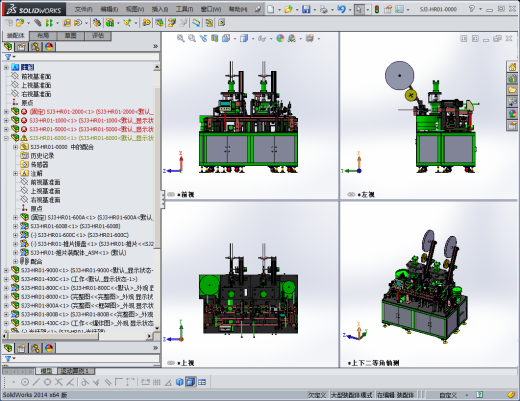Collapse the SJ3-HR01-6000 assembly node
520x401 pixels.
coord(6,138)
